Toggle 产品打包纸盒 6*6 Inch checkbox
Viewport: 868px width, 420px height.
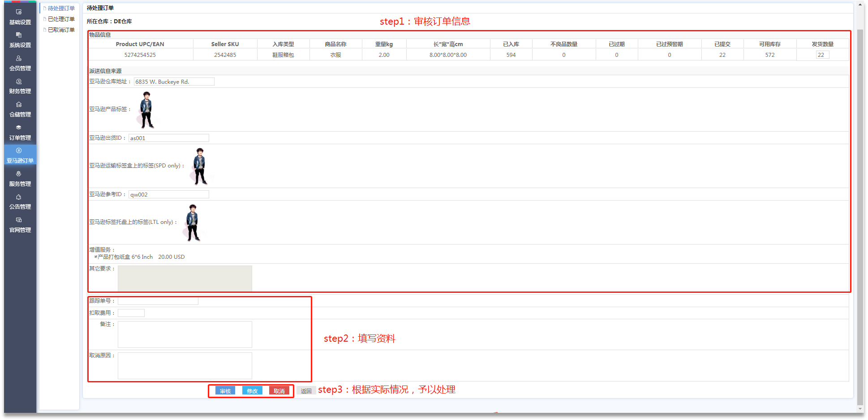[96, 257]
